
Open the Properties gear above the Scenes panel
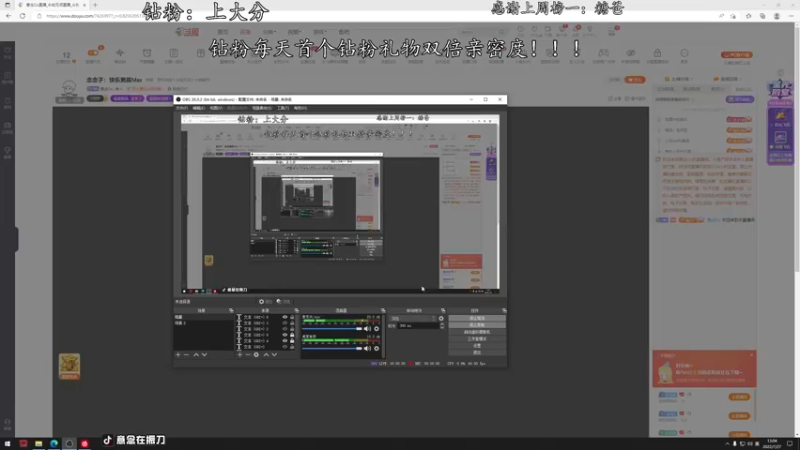(265, 302)
